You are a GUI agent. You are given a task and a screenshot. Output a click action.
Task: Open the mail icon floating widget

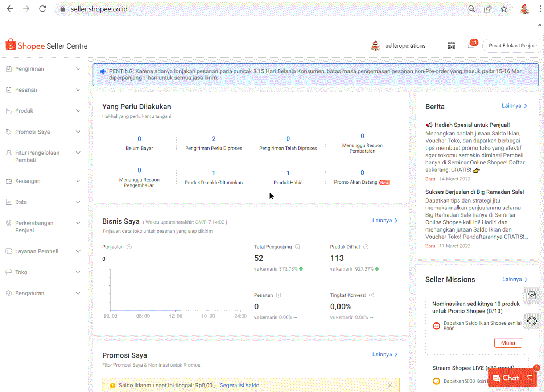(532, 295)
